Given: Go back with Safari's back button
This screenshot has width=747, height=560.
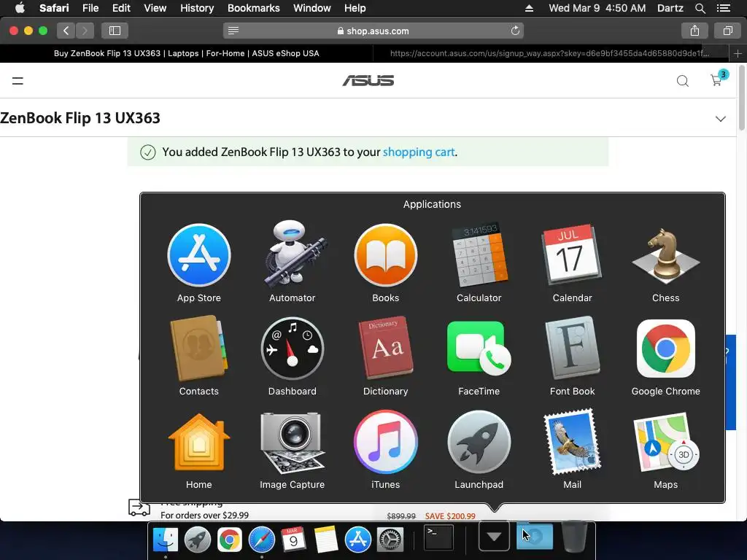Looking at the screenshot, I should (66, 31).
